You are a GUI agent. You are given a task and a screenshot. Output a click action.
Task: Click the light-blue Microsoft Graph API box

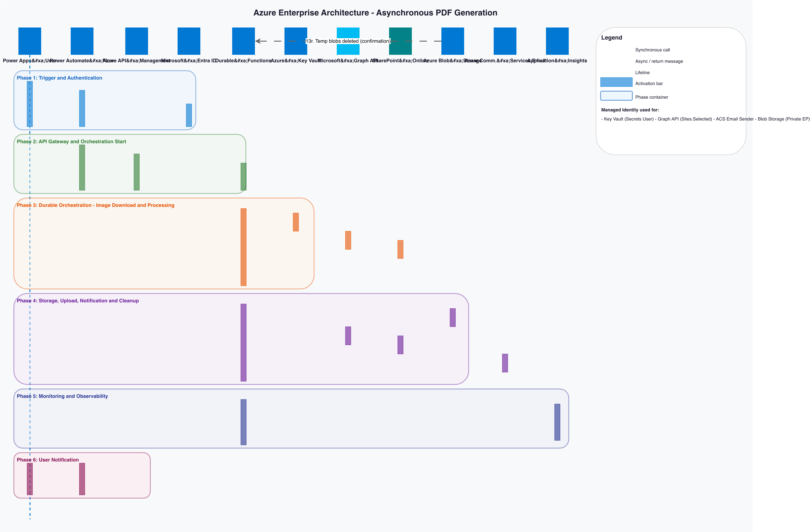(x=348, y=41)
